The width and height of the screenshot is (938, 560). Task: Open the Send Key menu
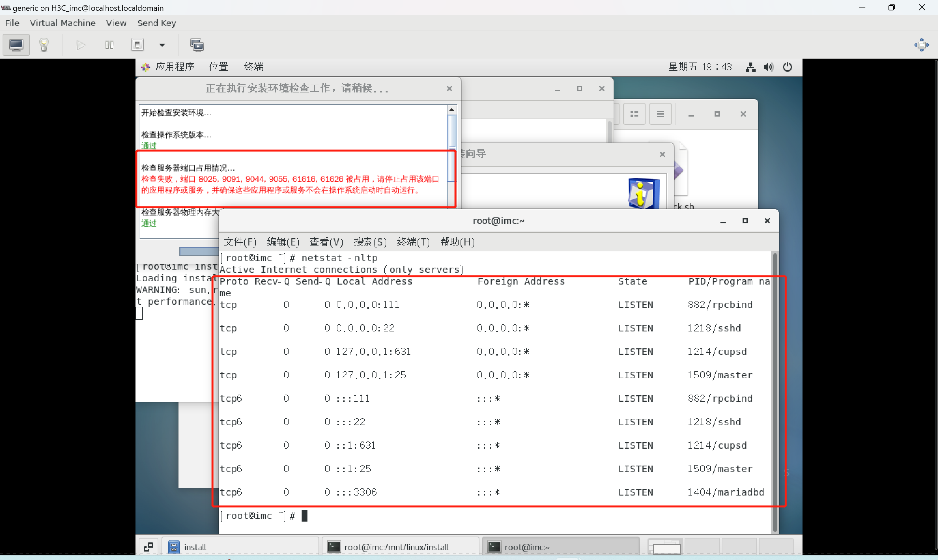point(156,23)
